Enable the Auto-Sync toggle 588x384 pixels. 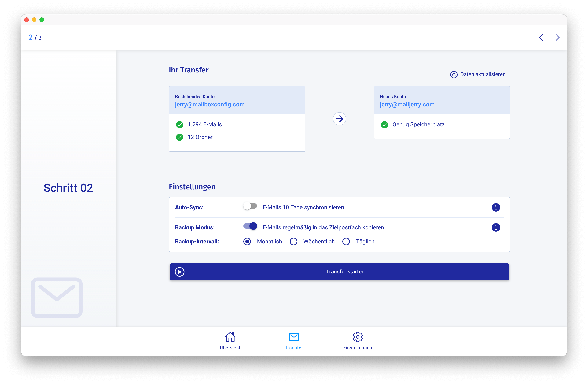coord(250,206)
